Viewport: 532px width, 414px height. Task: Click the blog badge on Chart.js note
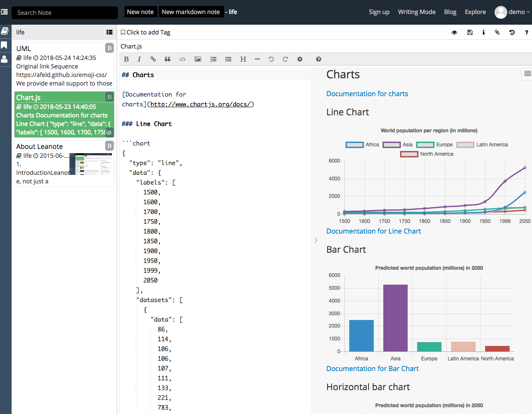[x=109, y=97]
